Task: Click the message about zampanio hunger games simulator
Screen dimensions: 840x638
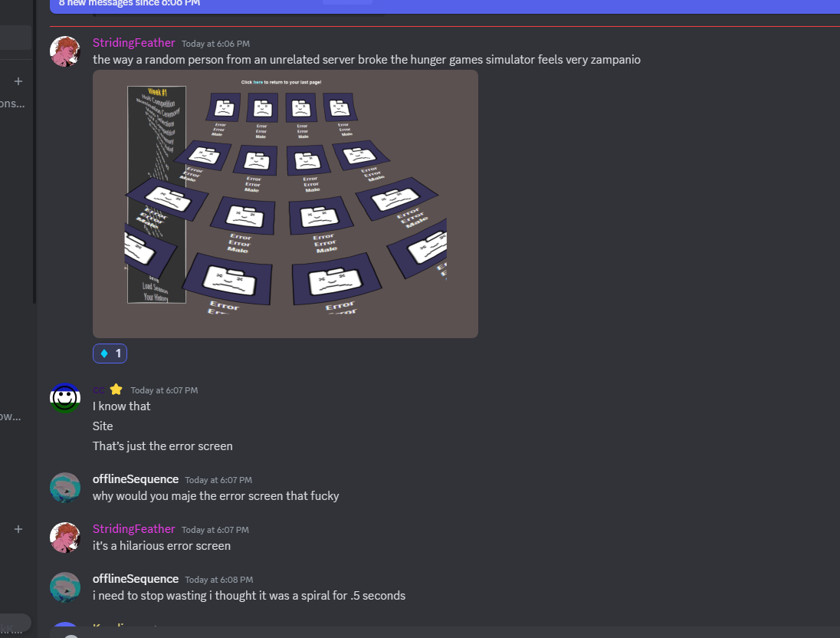Action: (366, 60)
